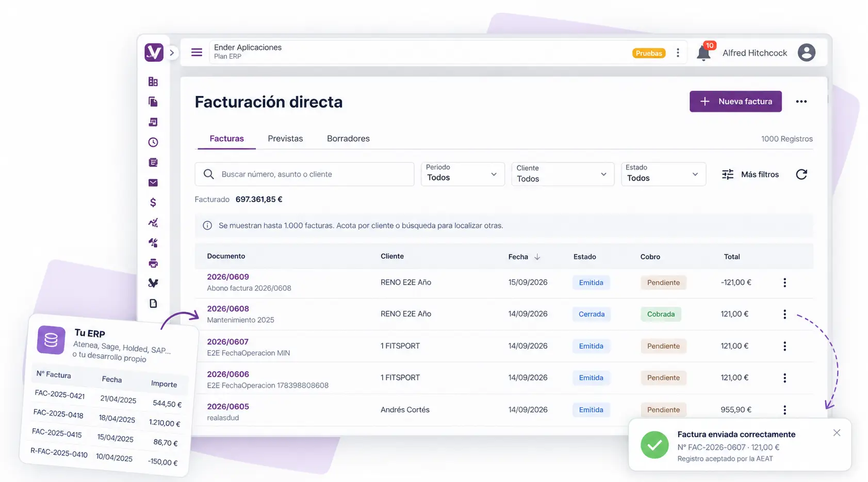
Task: Open row actions for invoice 2026/0607
Action: 784,346
